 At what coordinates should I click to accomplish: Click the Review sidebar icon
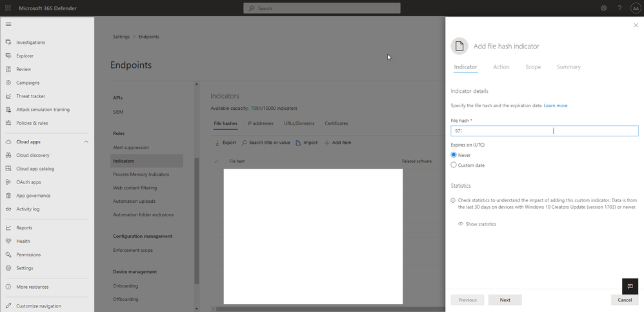pos(8,70)
